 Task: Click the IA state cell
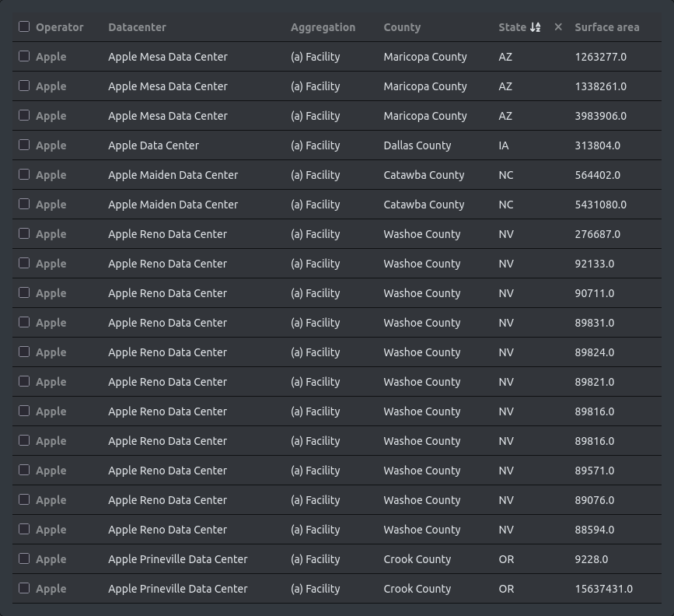(504, 145)
